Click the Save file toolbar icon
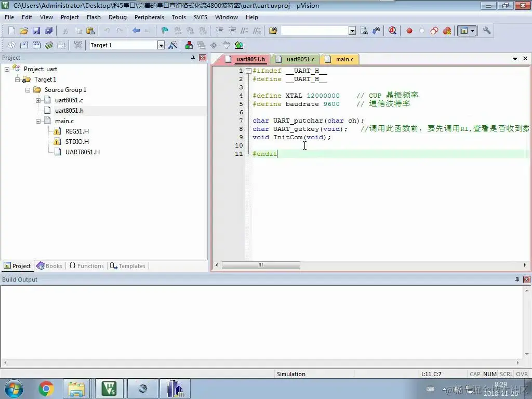Image resolution: width=532 pixels, height=399 pixels. pyautogui.click(x=36, y=31)
